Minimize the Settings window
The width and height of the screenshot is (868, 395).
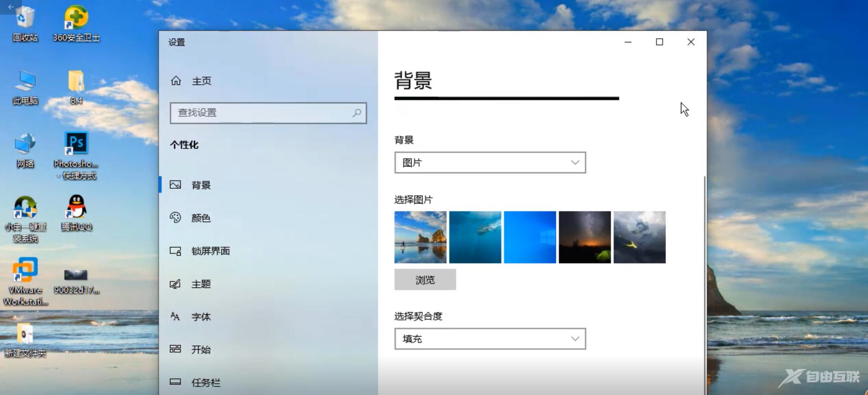click(628, 42)
